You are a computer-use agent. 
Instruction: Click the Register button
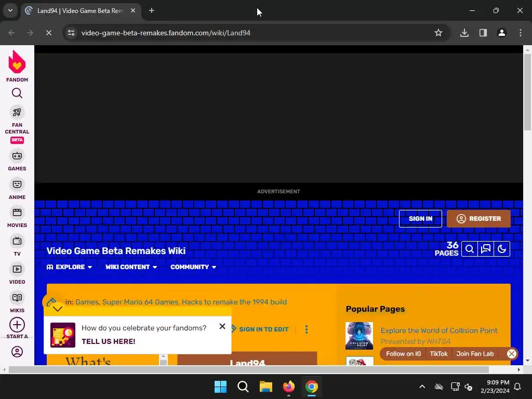[478, 219]
